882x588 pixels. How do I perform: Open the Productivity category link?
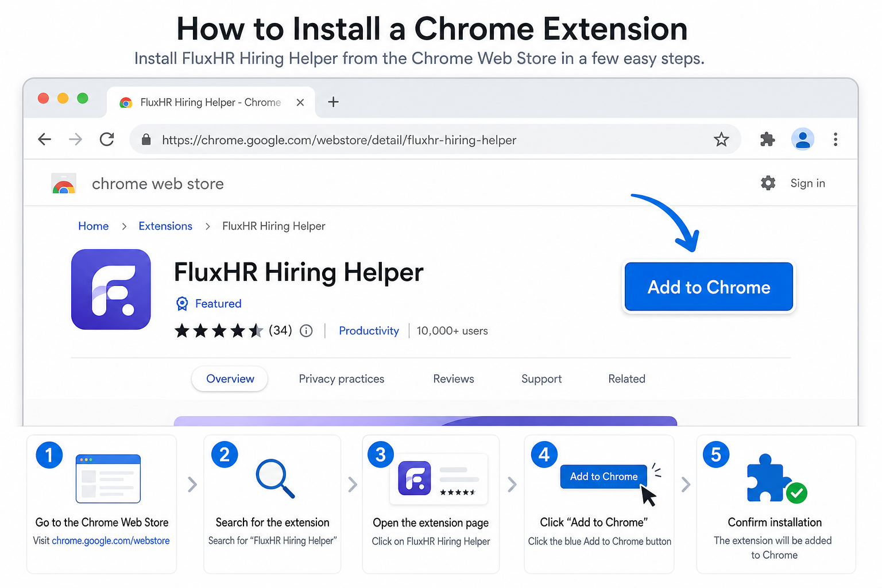click(369, 331)
